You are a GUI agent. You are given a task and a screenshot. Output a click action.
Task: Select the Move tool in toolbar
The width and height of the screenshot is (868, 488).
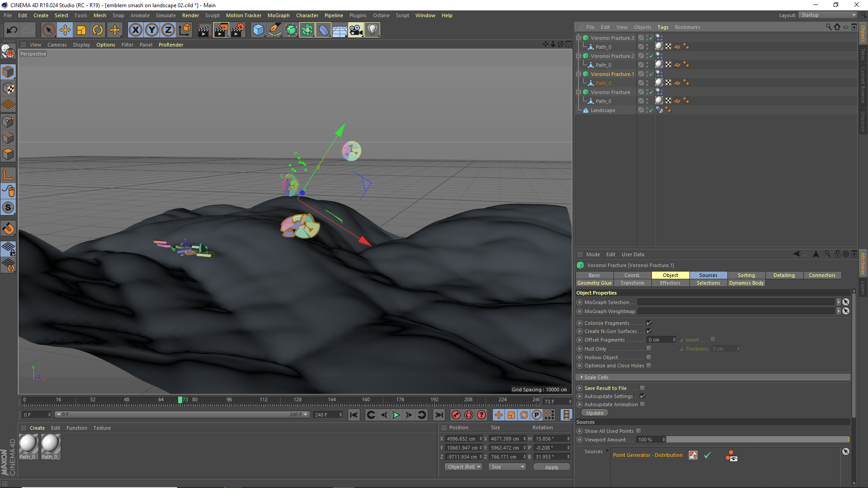[x=65, y=30]
